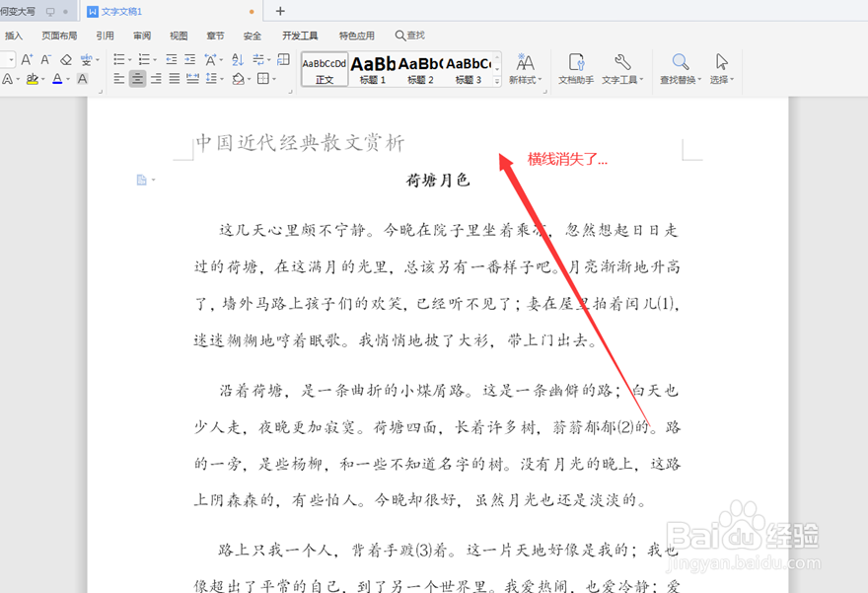Open borders dropdown arrow

click(x=274, y=79)
